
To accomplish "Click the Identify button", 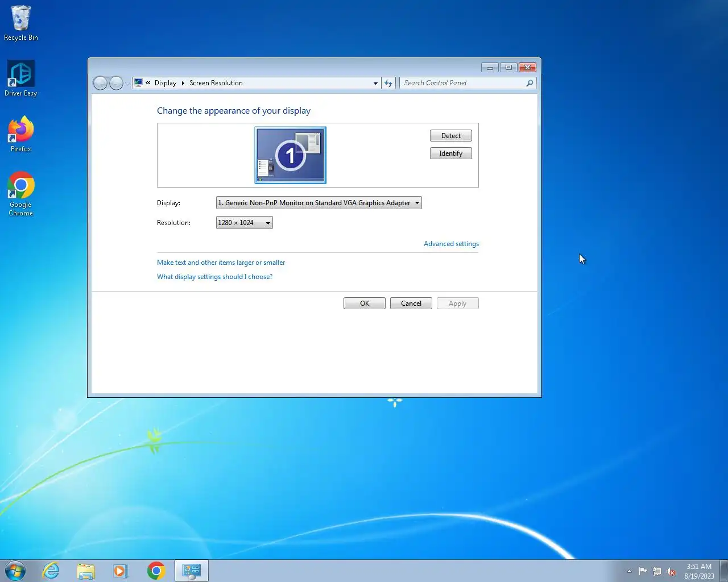I will click(x=451, y=153).
